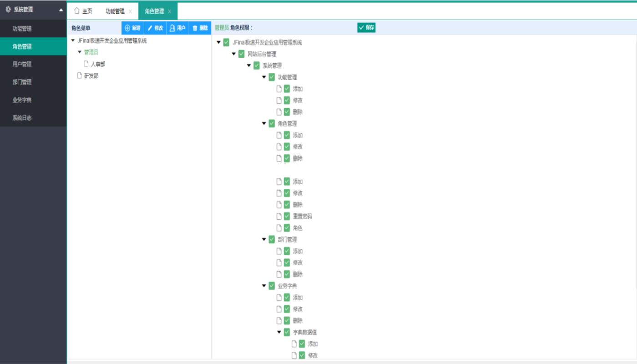The image size is (637, 364).
Task: Collapse JFinal root node in 角色菜单 tree
Action: tap(73, 40)
